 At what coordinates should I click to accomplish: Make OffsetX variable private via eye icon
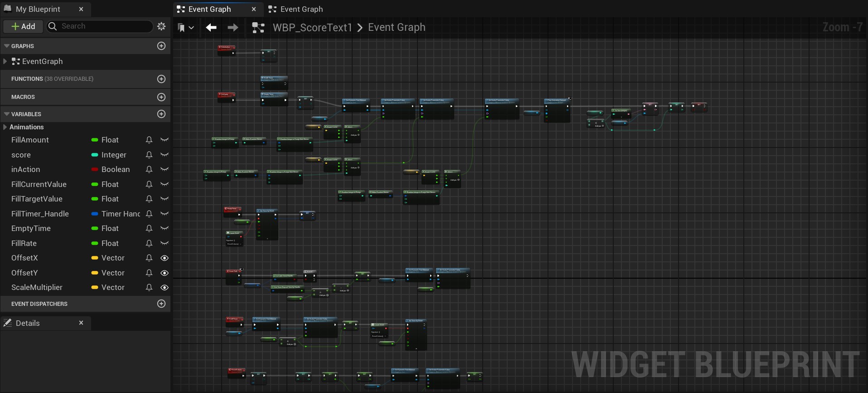(165, 258)
